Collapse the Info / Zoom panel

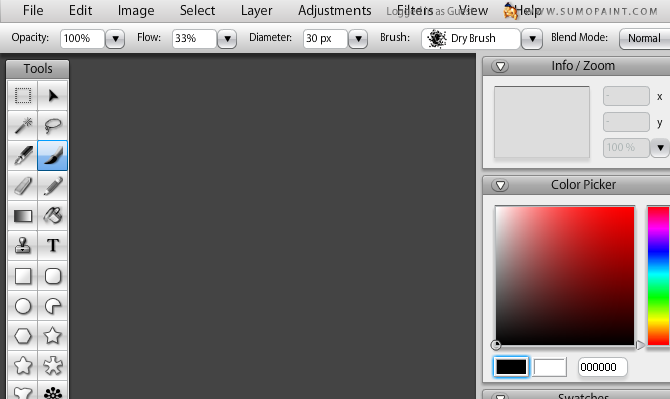pyautogui.click(x=500, y=66)
